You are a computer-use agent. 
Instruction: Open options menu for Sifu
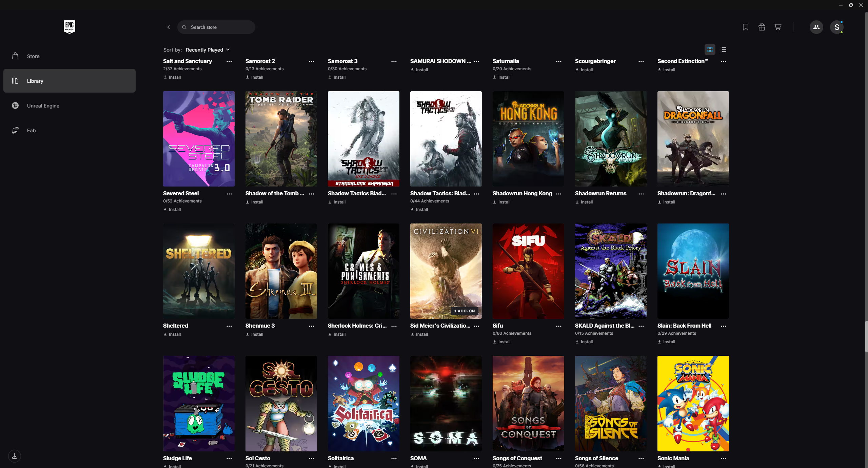[x=559, y=326]
